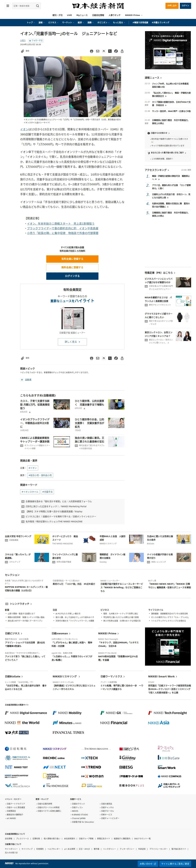Expand the オピニオン navigation dropdown
This screenshot has height=868, width=196.
click(103, 23)
